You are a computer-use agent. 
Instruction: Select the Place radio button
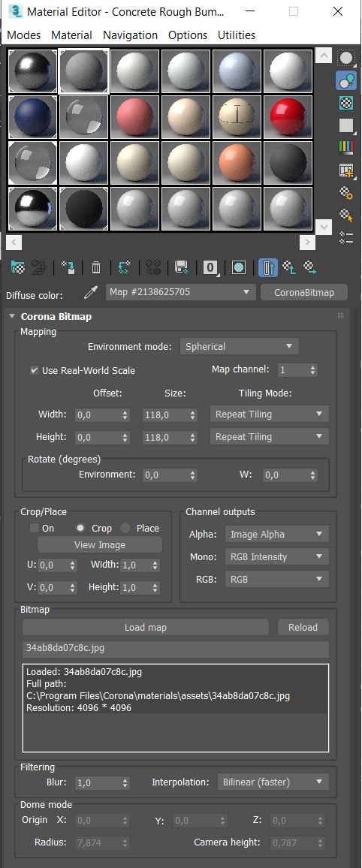(125, 528)
